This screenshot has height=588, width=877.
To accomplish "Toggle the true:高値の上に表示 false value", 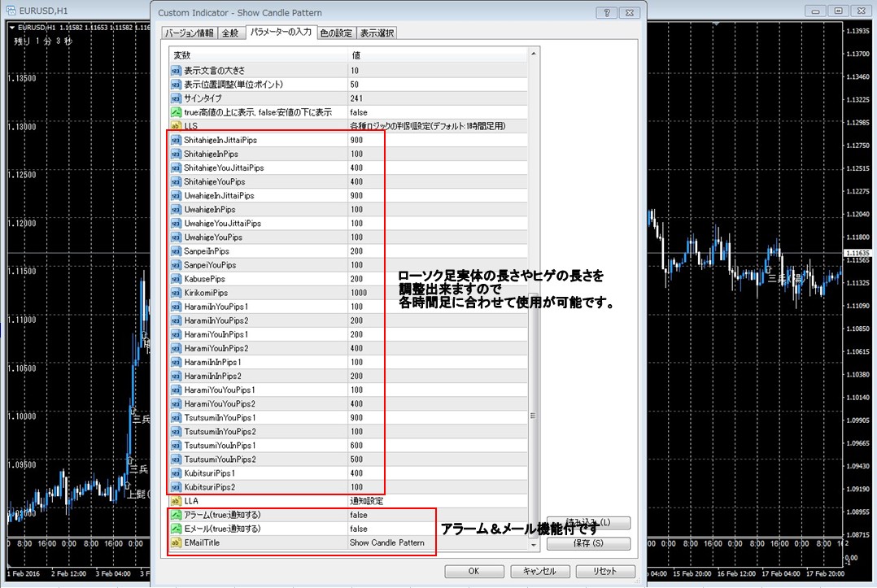I will (358, 112).
